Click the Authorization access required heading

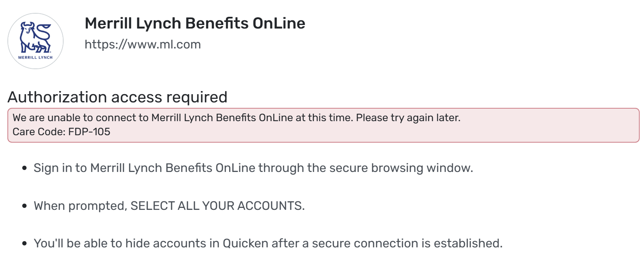pyautogui.click(x=117, y=97)
